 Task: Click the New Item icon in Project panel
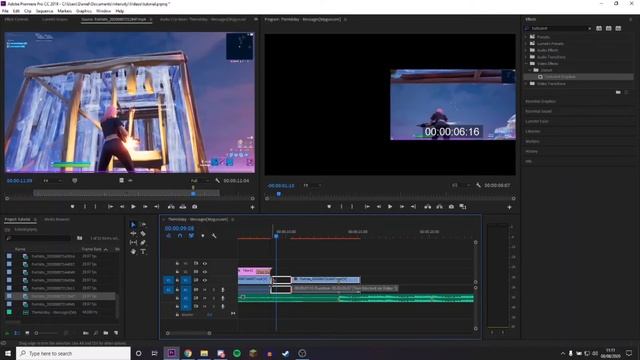[x=116, y=333]
